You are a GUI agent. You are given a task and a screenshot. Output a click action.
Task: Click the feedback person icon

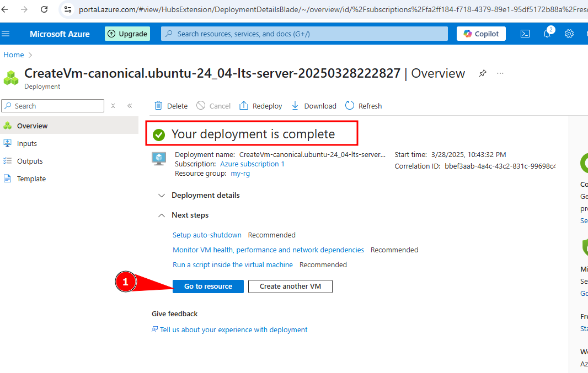154,329
